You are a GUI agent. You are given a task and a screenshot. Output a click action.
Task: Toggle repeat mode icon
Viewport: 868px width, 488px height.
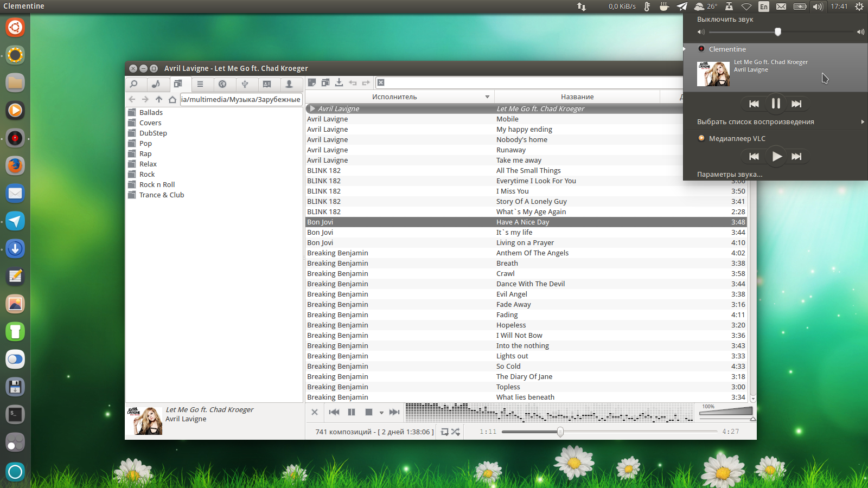(445, 432)
